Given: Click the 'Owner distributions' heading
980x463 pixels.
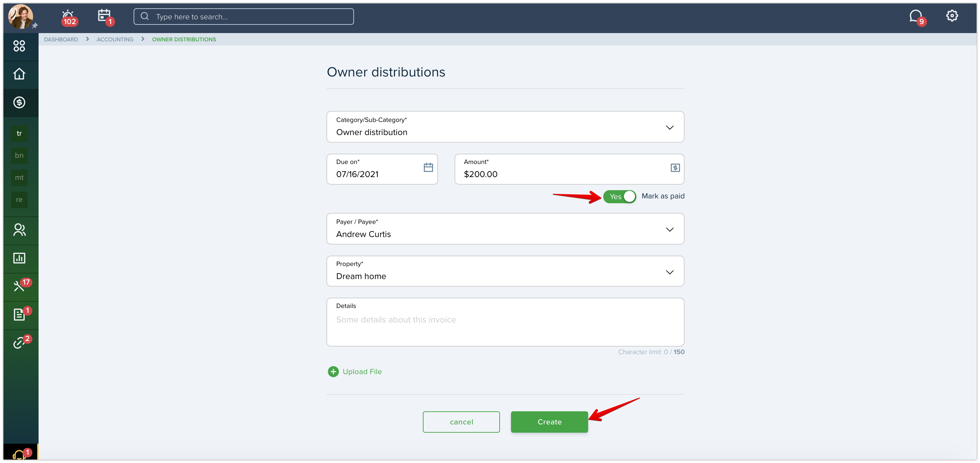Looking at the screenshot, I should click(x=386, y=72).
